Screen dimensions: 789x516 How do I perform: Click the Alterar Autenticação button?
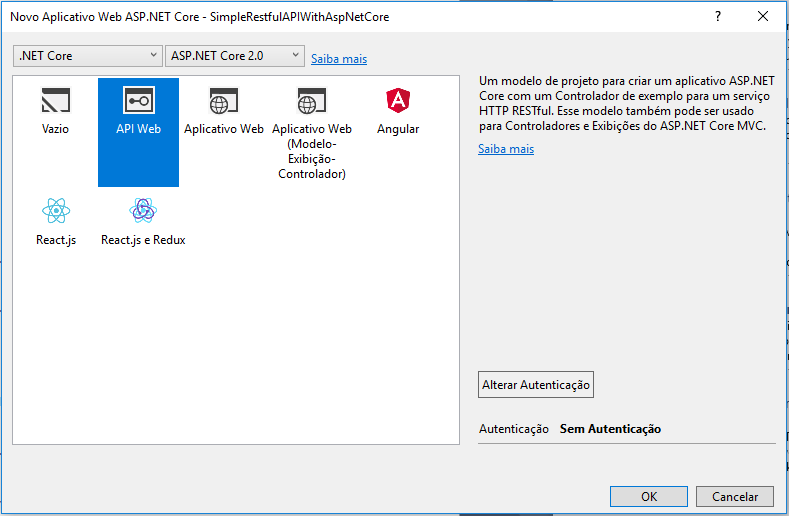(x=536, y=385)
